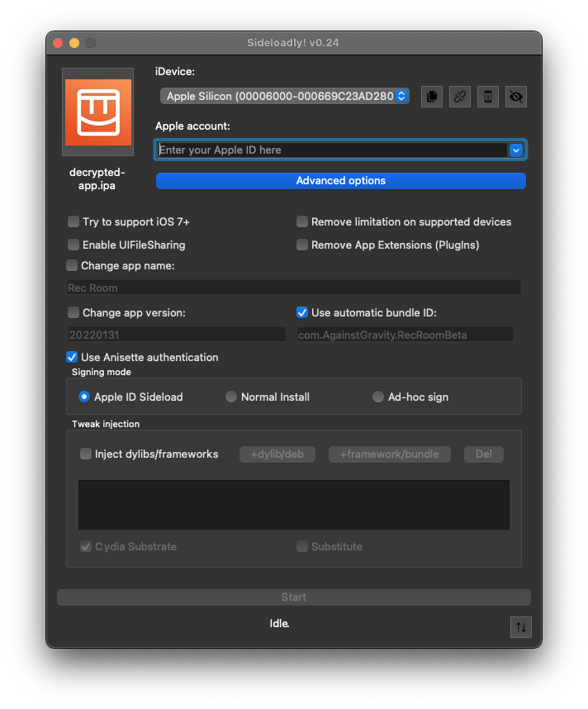Check Remove App Extensions (PlugIns)
This screenshot has height=709, width=588.
tap(302, 245)
